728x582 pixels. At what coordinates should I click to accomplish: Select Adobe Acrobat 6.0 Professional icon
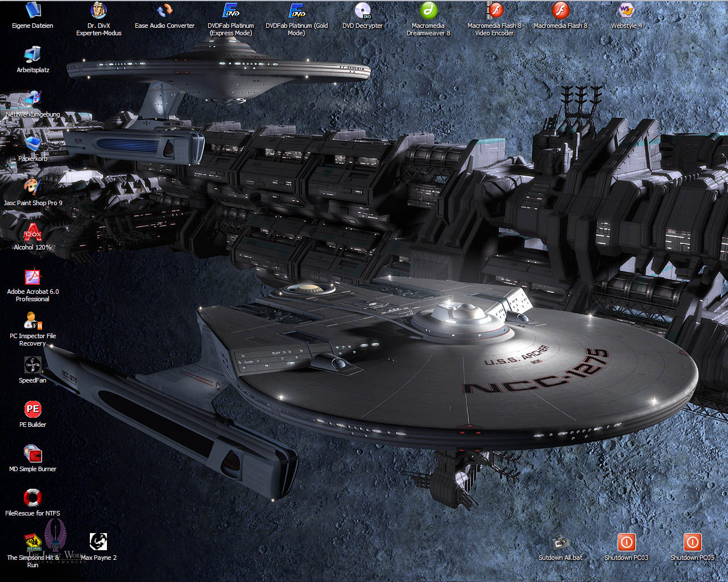point(32,277)
